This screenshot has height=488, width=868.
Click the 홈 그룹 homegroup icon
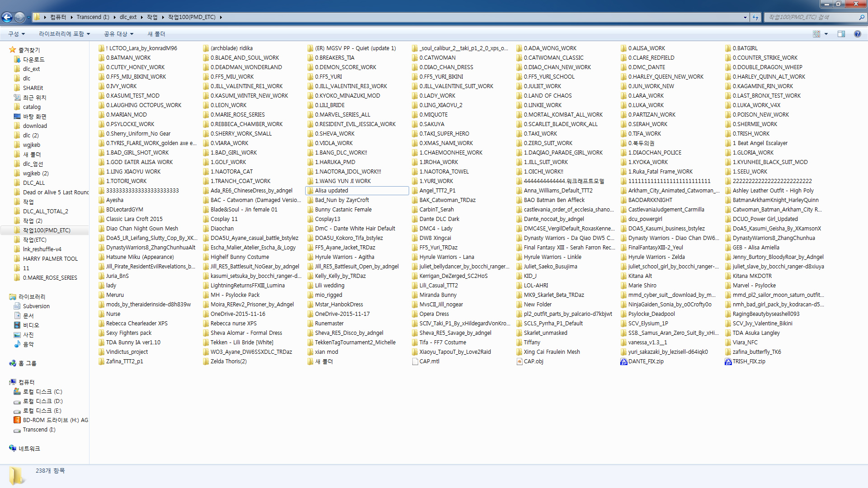[x=13, y=363]
